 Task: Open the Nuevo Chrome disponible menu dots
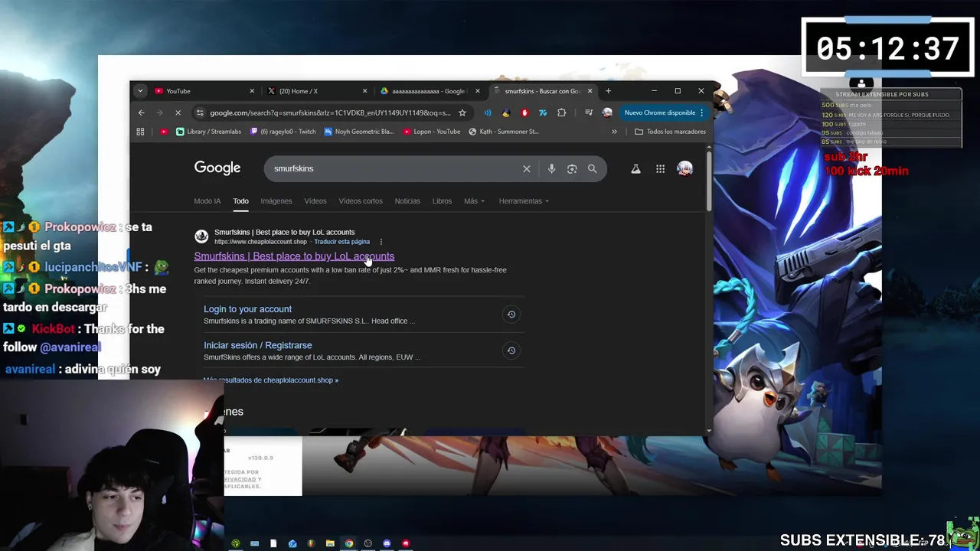click(701, 112)
